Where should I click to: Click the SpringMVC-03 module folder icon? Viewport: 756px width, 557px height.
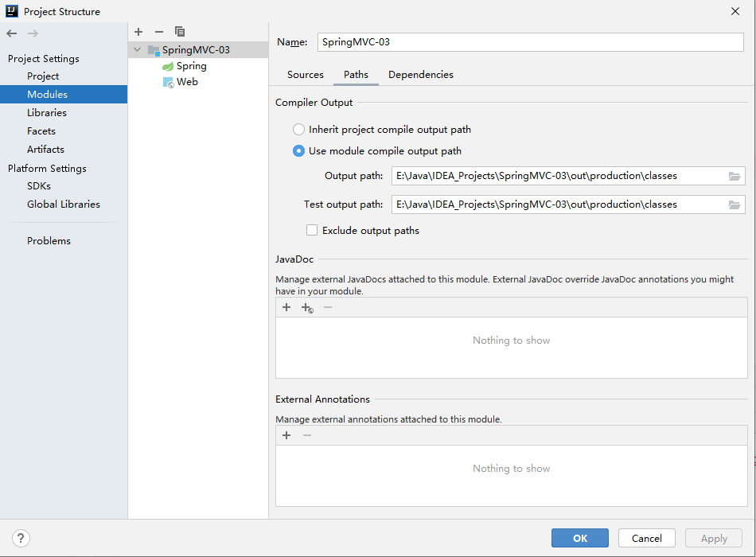coord(154,50)
